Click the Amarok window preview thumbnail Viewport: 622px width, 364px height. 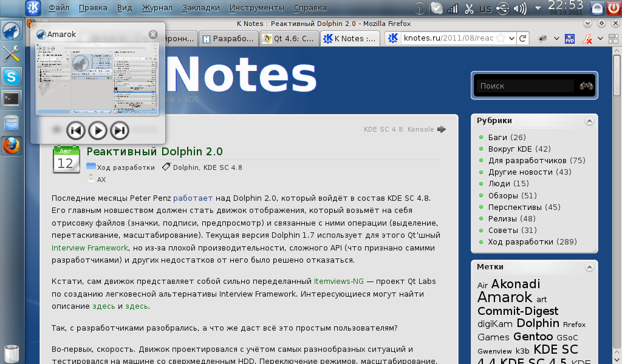tap(97, 79)
